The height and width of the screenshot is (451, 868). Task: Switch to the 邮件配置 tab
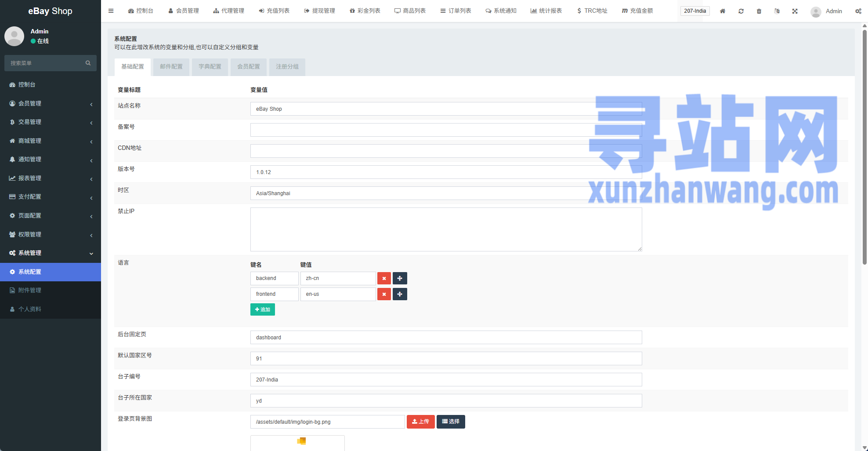171,67
